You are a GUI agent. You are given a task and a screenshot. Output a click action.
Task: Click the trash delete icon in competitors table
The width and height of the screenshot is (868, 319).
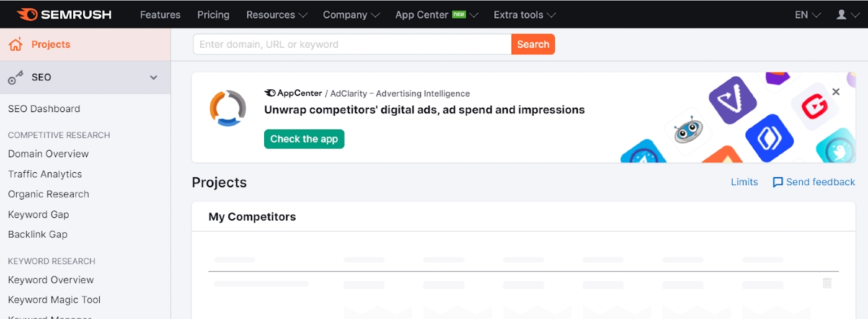826,282
